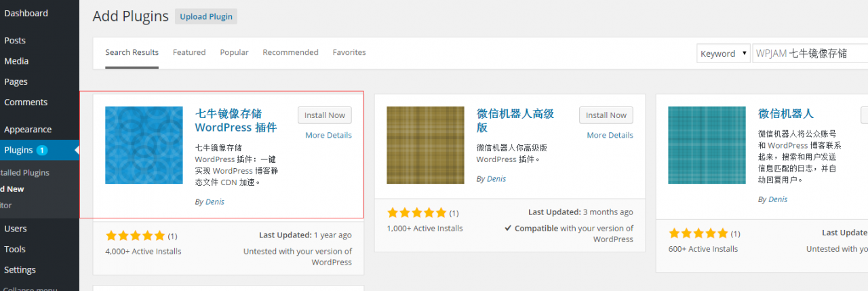Click the olive plaid 微信机器人高级版 plugin thumbnail
Screen dimensions: 868x291
click(x=425, y=145)
